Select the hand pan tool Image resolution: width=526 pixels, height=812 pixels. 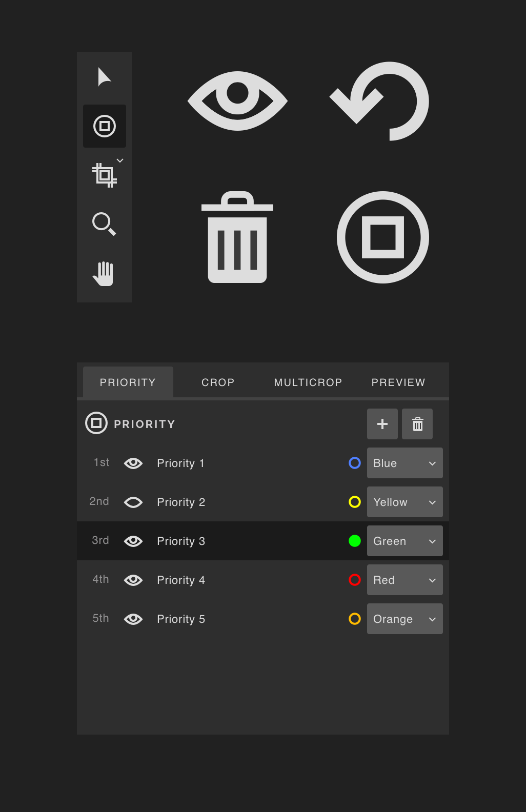(104, 273)
